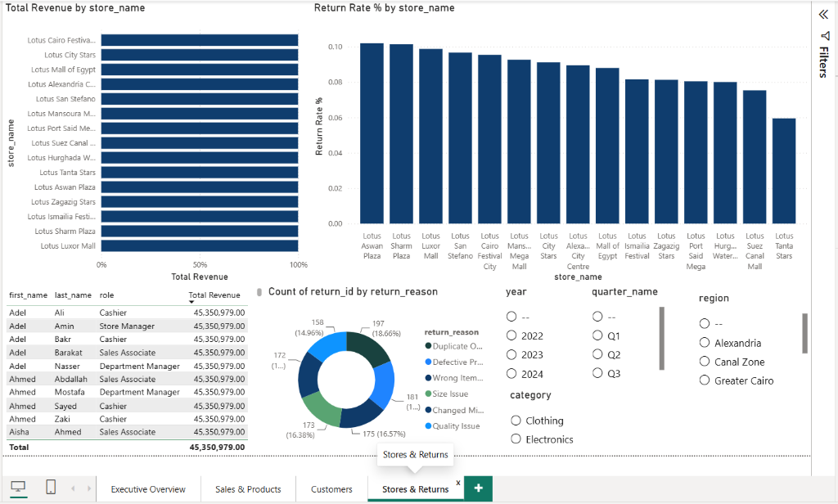
Task: Click the 197 (18.66%) donut segment
Action: 371,348
